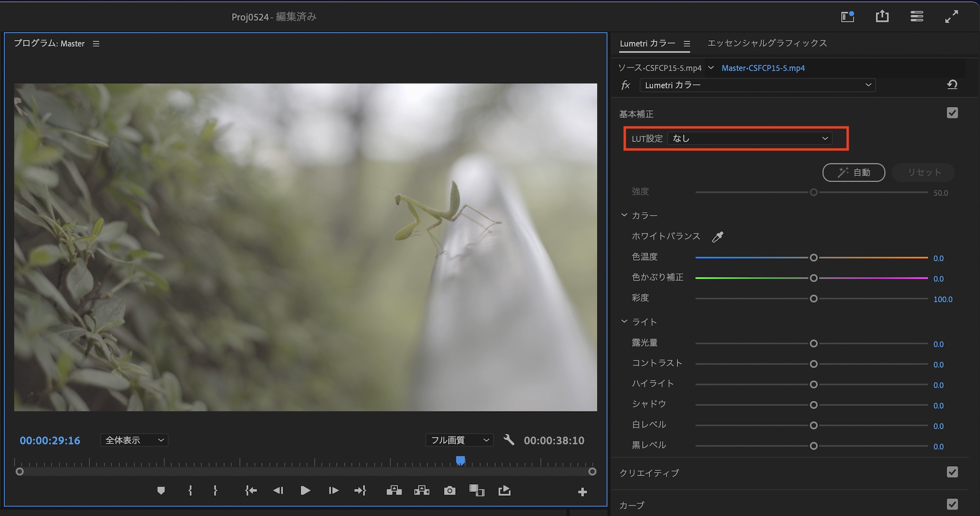The height and width of the screenshot is (516, 980).
Task: Reset the Lumetri effect with the undo icon
Action: (x=952, y=85)
